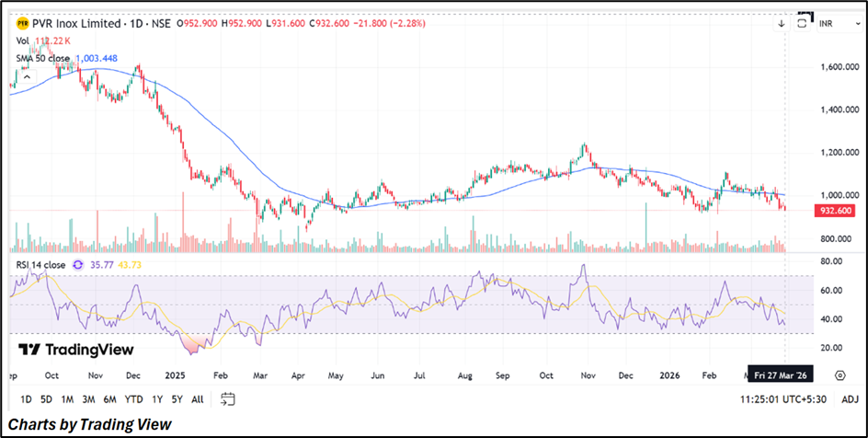
Task: Select the 1D time range
Action: coord(26,399)
